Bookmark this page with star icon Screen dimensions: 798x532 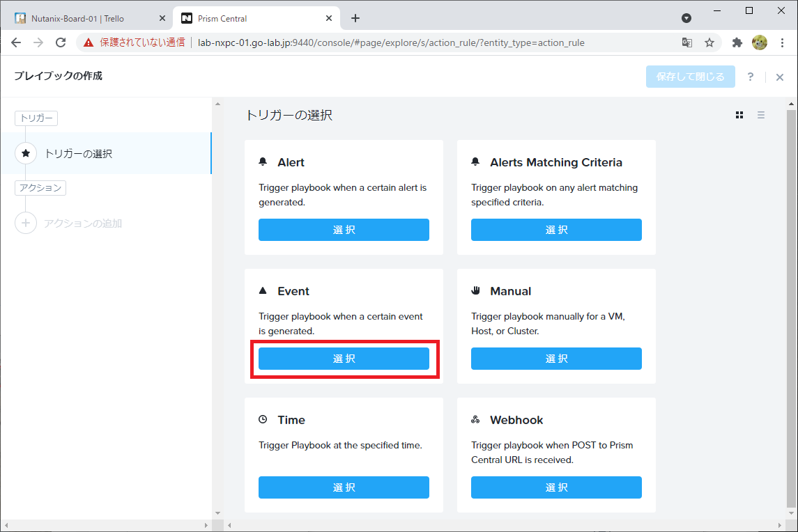tap(709, 42)
